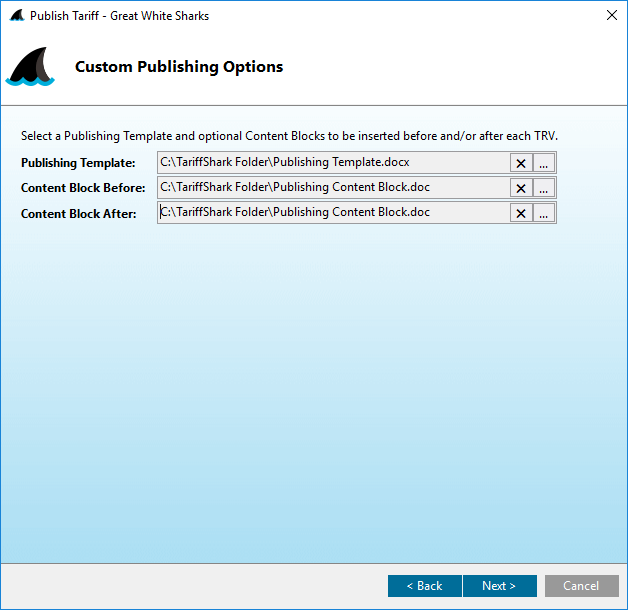The image size is (628, 610).
Task: Clear the Content Block After path
Action: pos(521,213)
